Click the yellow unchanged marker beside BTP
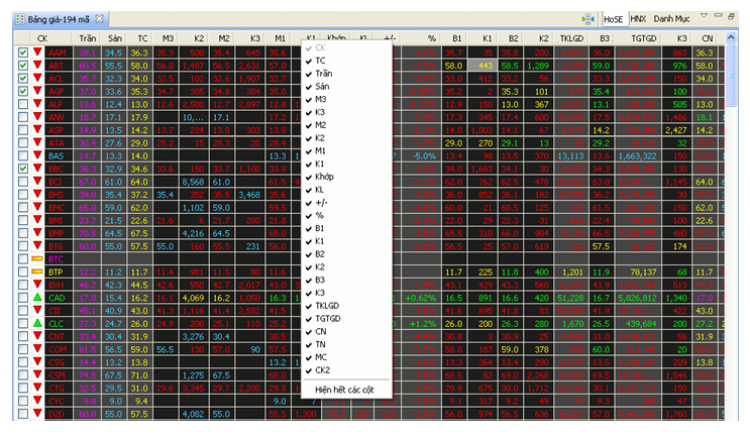 37,272
